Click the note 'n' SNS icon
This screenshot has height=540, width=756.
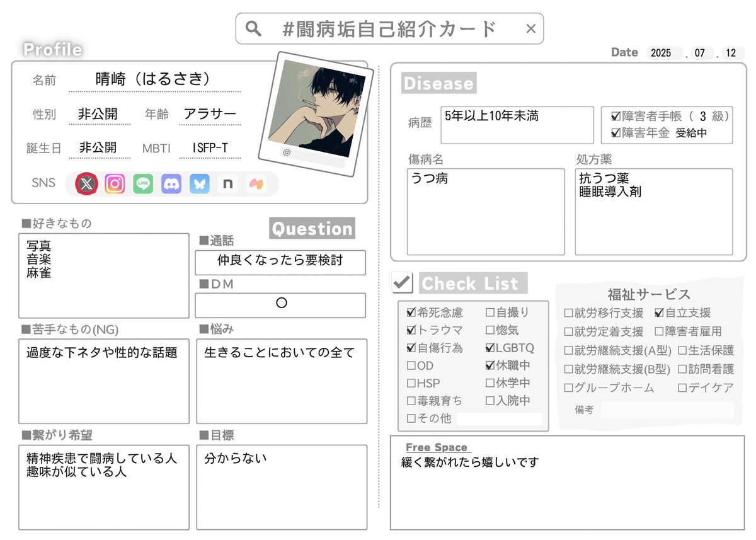click(227, 183)
